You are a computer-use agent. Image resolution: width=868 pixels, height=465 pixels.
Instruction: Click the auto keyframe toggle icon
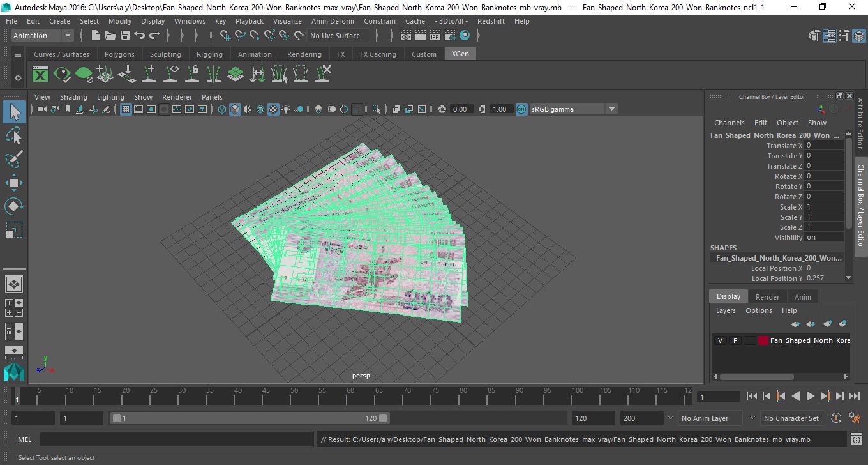point(837,418)
